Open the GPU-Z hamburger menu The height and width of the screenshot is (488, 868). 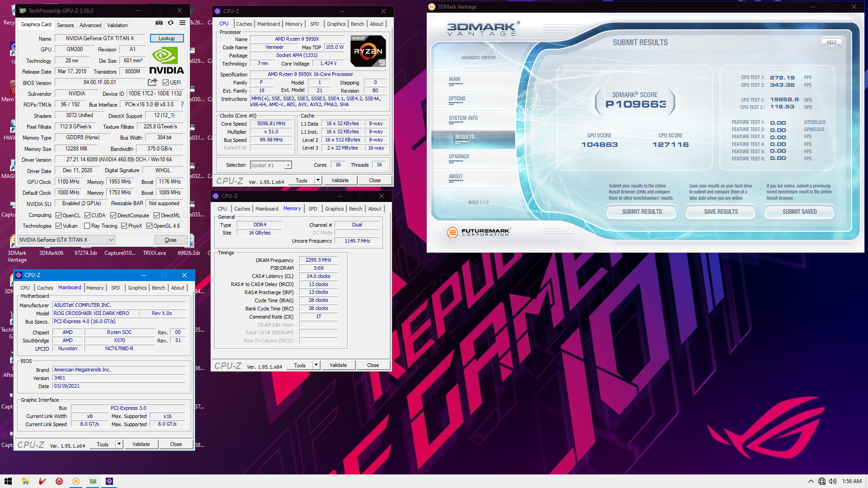(x=182, y=23)
